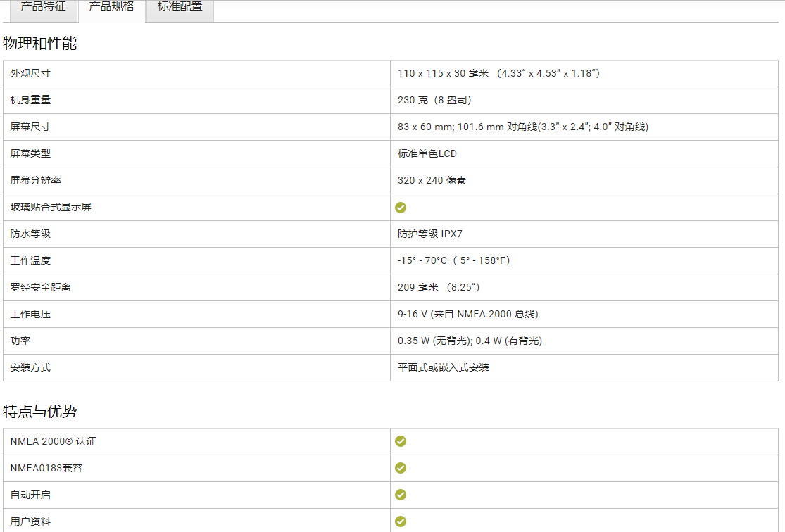Switch to the 产品特征 tab

(43, 7)
